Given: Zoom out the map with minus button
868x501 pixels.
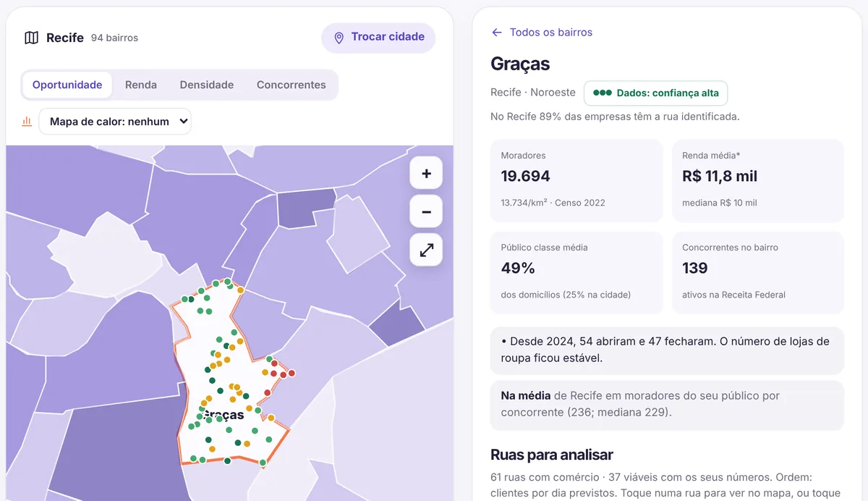Looking at the screenshot, I should click(426, 212).
